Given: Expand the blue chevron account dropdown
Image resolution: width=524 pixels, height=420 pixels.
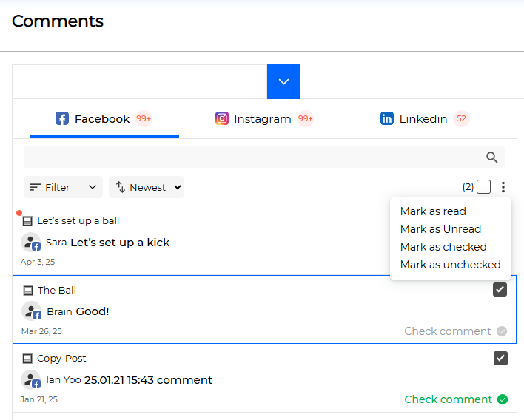Looking at the screenshot, I should (x=283, y=81).
